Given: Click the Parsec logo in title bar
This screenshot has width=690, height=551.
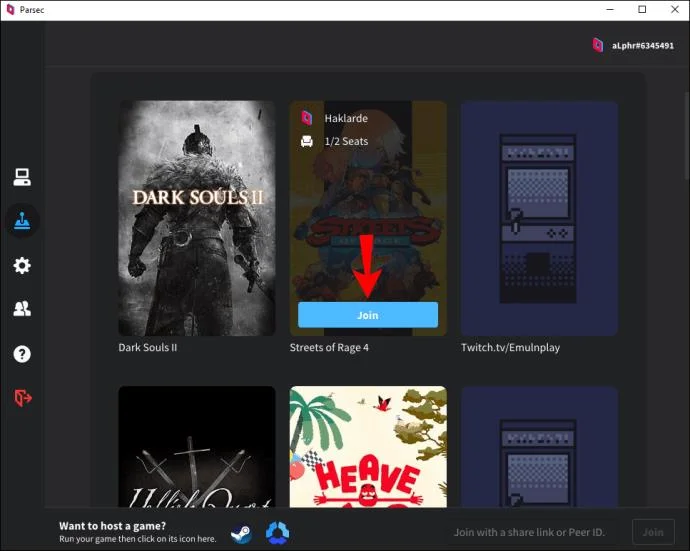Looking at the screenshot, I should coord(10,10).
